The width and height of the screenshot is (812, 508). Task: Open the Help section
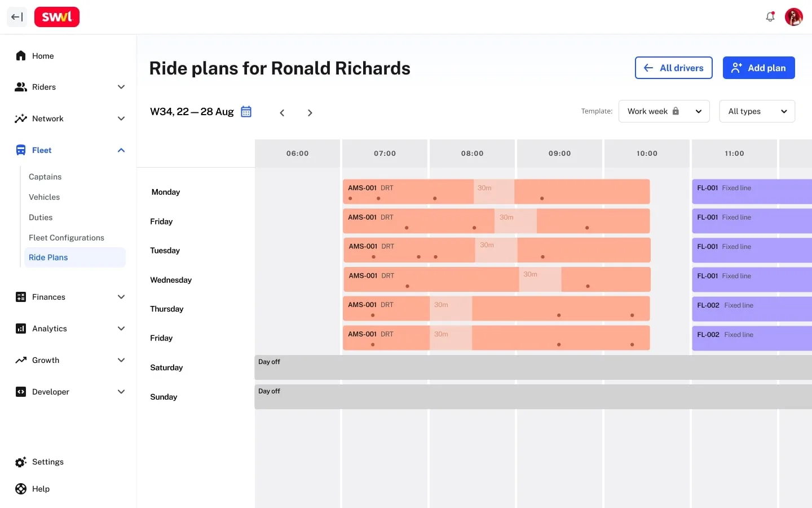(x=41, y=489)
